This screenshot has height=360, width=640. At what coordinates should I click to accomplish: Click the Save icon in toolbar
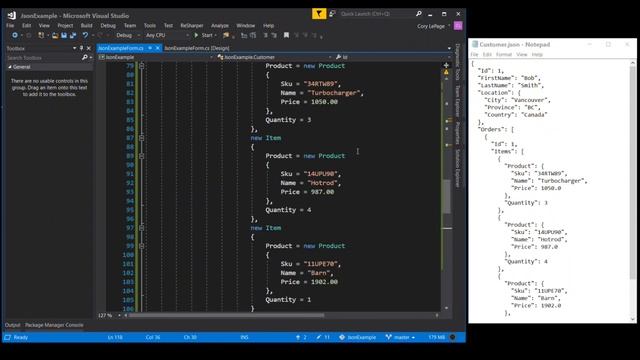tap(64, 36)
